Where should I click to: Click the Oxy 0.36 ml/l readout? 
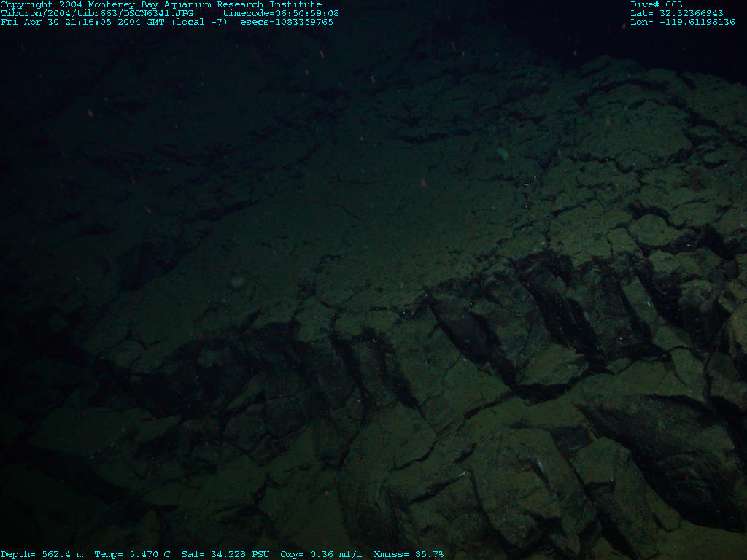pyautogui.click(x=321, y=554)
